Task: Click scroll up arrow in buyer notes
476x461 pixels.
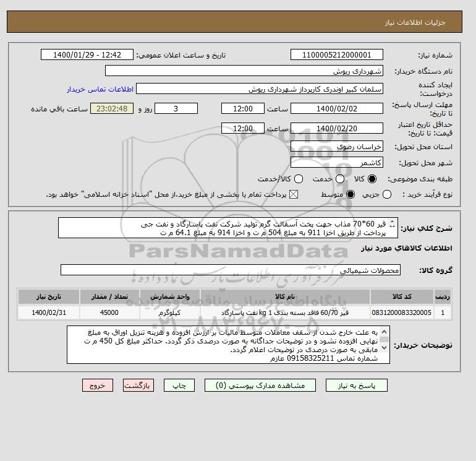Action: pos(384,331)
